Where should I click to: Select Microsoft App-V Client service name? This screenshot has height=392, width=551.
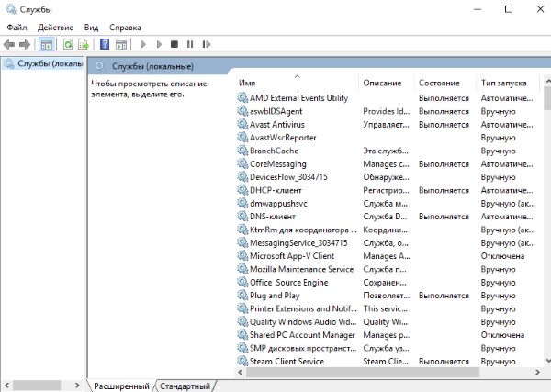click(292, 256)
